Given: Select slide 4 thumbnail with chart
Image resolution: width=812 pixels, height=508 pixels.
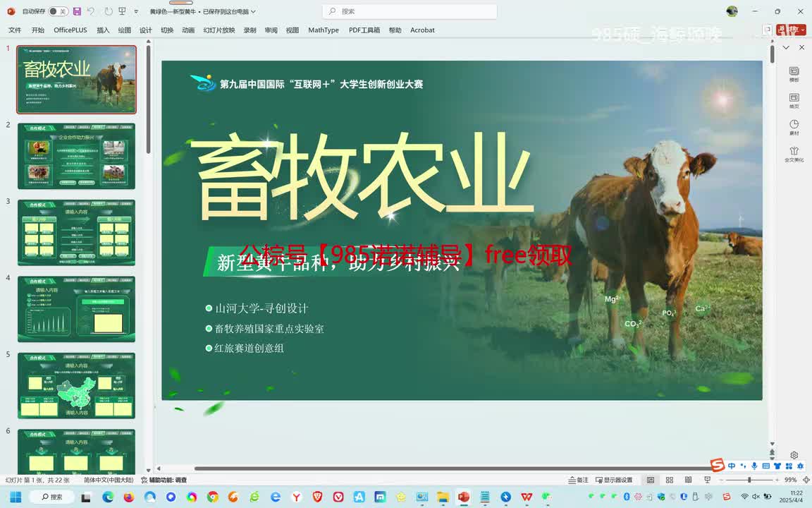Looking at the screenshot, I should click(77, 309).
